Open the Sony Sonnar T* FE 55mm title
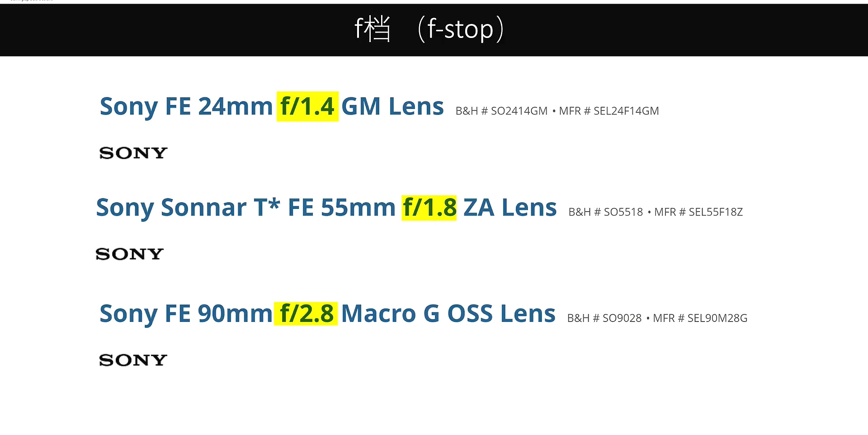Screen dimensions: 868x435 (245, 208)
